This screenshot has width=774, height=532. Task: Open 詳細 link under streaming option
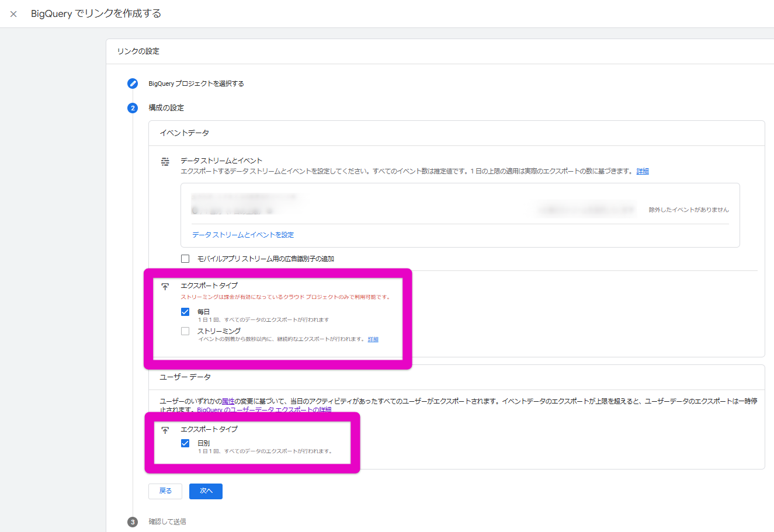tap(373, 339)
